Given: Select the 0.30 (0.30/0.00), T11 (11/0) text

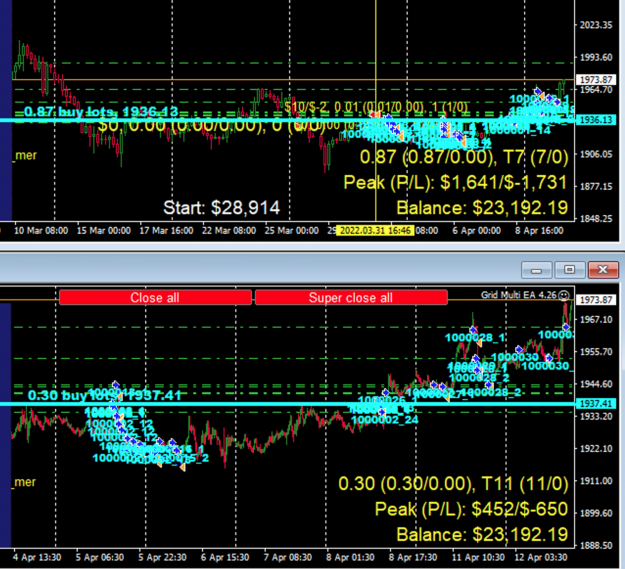Looking at the screenshot, I should tap(454, 483).
